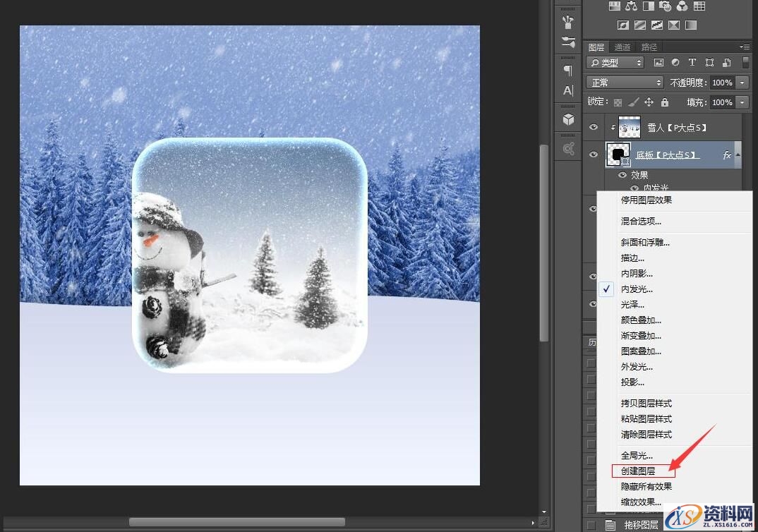
Task: Hide the 内发光 effect eye icon
Action: pos(634,188)
